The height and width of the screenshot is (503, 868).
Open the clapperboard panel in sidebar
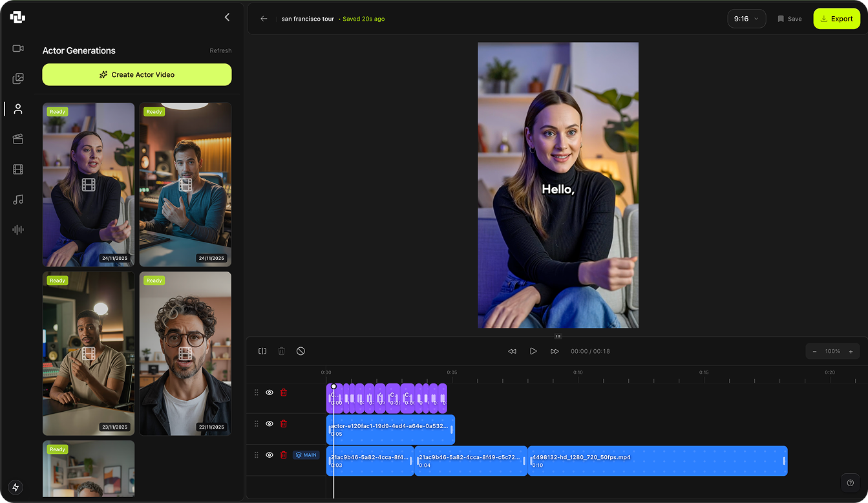[18, 139]
